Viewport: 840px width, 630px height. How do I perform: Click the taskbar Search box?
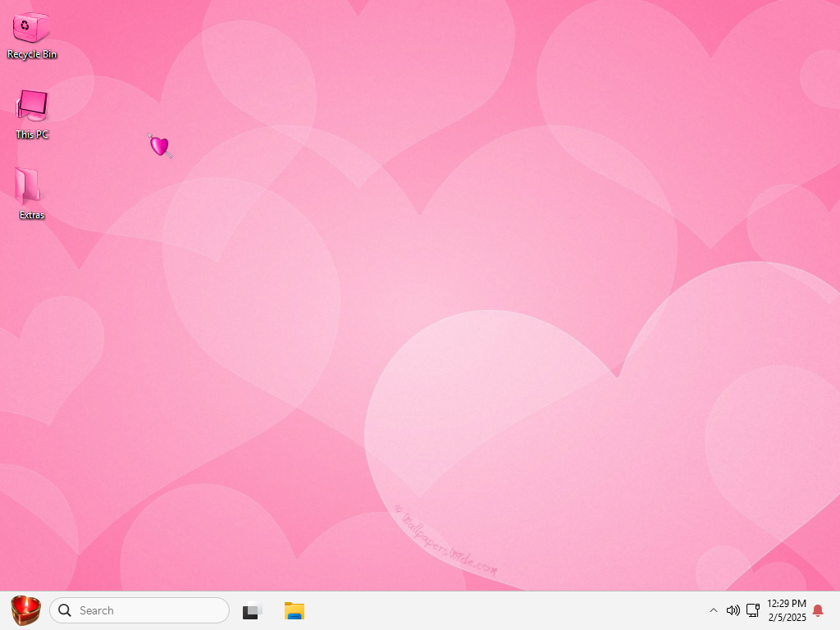click(x=139, y=610)
